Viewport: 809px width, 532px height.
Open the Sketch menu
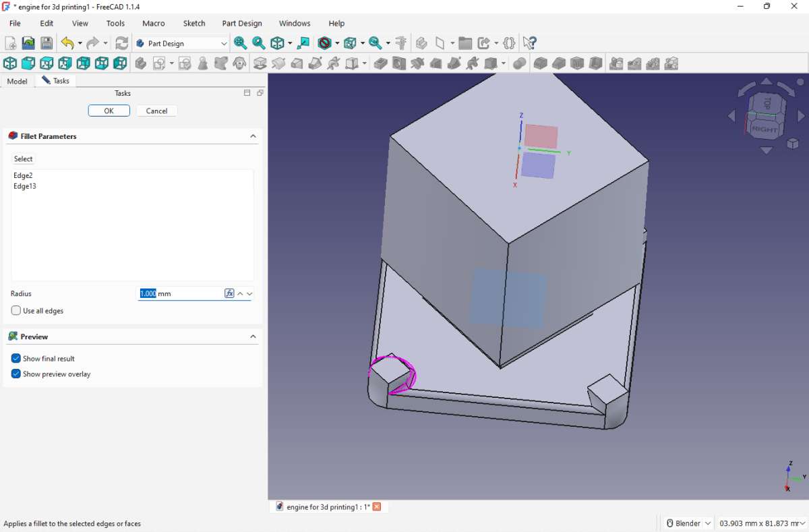coord(194,23)
